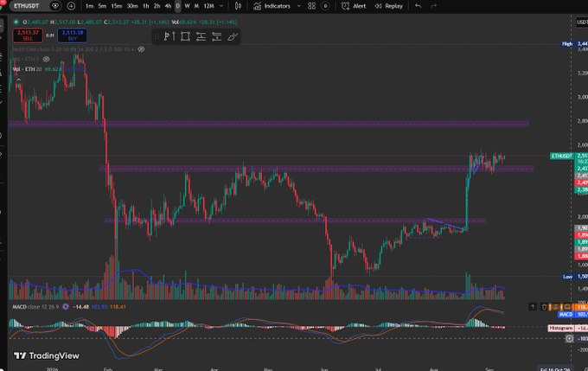Viewport: 588px width, 371px height.
Task: Grab the floating drawing toolbar handle
Action: [x=157, y=36]
